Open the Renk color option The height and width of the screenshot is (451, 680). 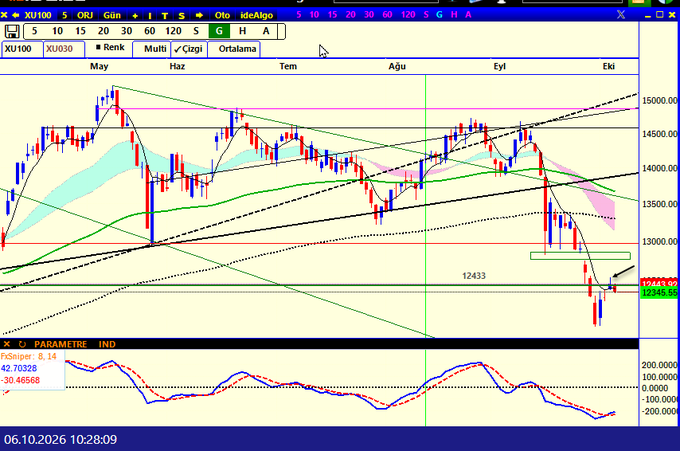(x=110, y=48)
